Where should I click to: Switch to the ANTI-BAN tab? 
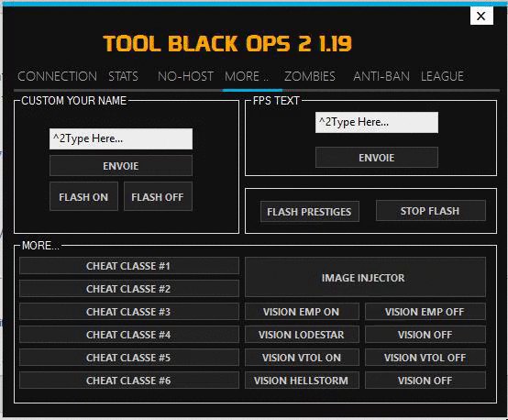click(381, 76)
